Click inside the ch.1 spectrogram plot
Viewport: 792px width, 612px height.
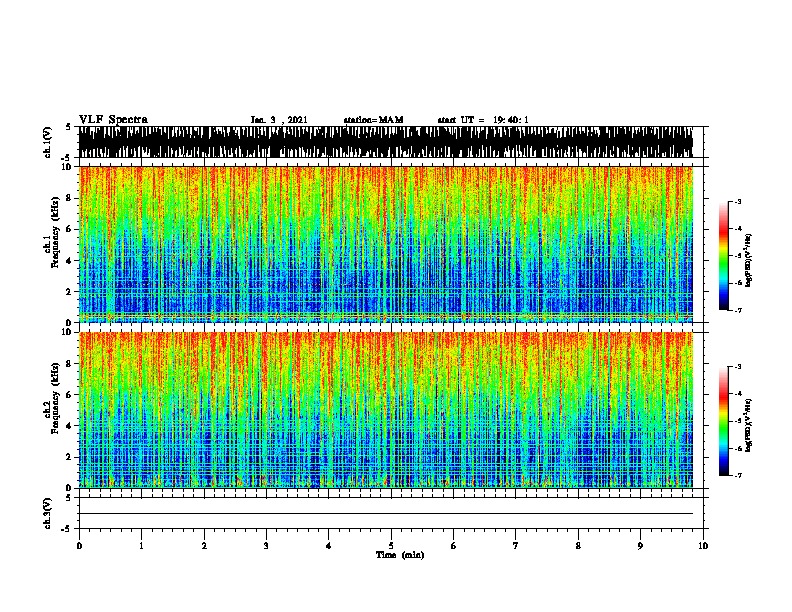click(x=386, y=244)
